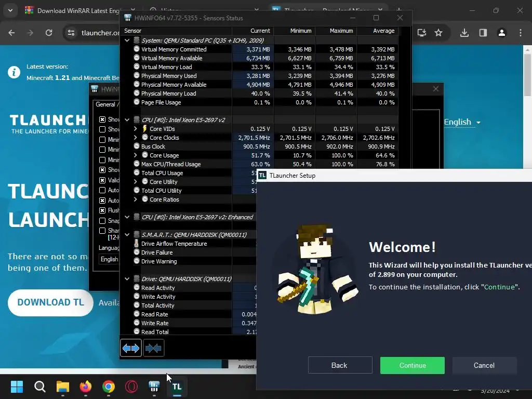Open Chrome three-dot menu
532x399 pixels.
click(521, 33)
